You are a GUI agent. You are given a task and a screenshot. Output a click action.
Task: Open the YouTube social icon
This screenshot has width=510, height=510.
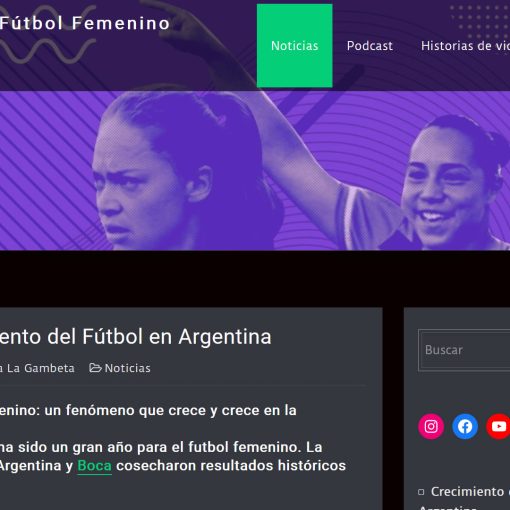coord(498,426)
